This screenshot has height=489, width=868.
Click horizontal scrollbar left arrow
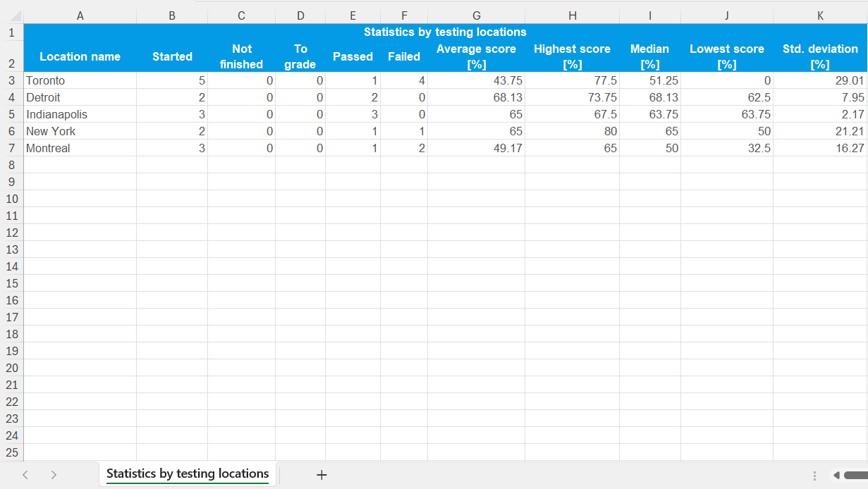point(836,476)
